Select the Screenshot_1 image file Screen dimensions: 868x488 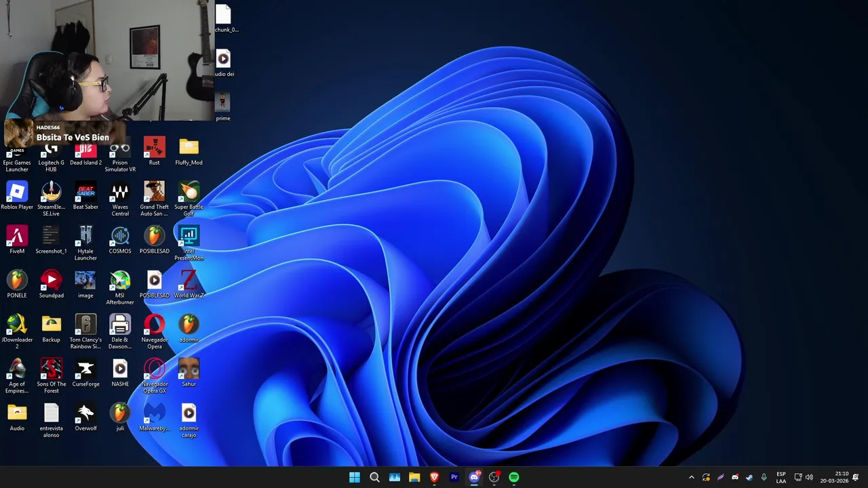coord(51,240)
